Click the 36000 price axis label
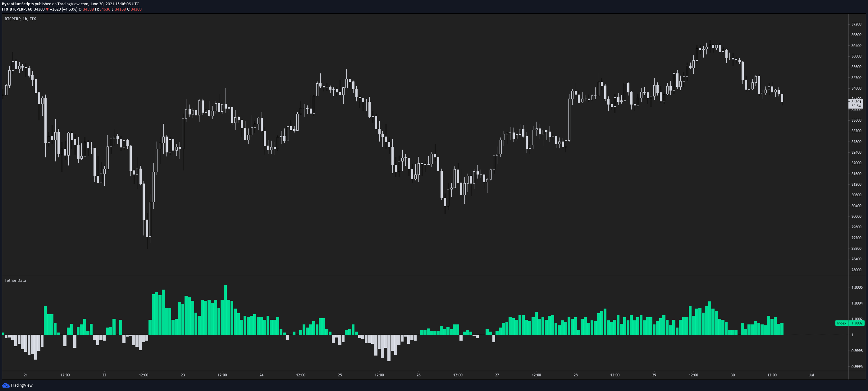868x391 pixels. point(856,56)
